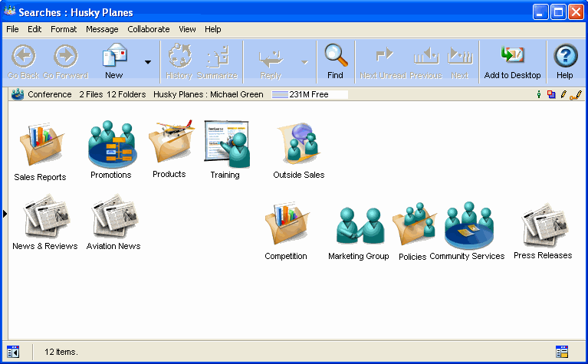This screenshot has width=588, height=364.
Task: Toggle the split pane icon in status bar
Action: (x=13, y=352)
